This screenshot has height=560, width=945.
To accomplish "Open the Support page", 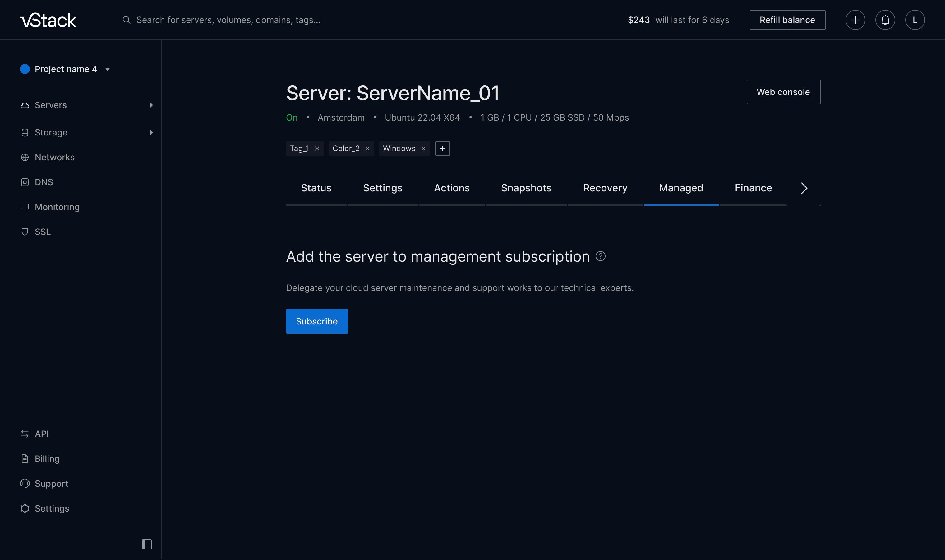I will (x=51, y=484).
